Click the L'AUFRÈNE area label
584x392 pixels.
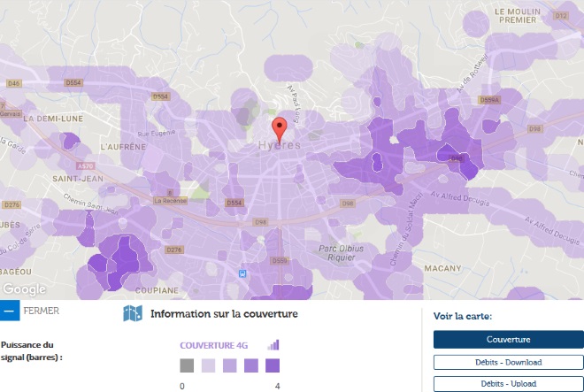(123, 147)
